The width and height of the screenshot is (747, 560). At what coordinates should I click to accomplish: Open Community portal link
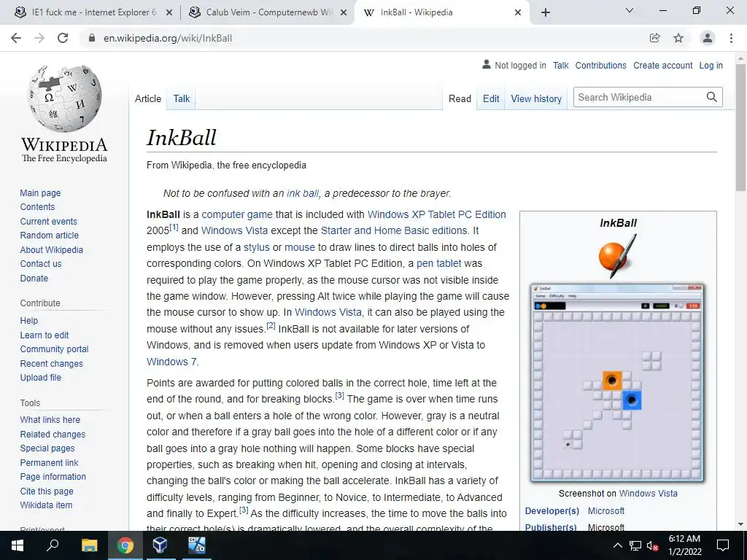coord(54,349)
